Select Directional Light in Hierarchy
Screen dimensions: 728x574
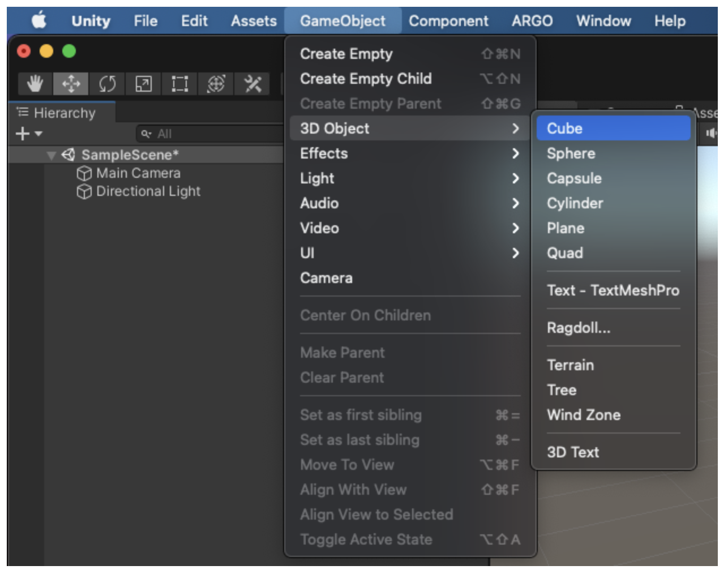(x=148, y=191)
